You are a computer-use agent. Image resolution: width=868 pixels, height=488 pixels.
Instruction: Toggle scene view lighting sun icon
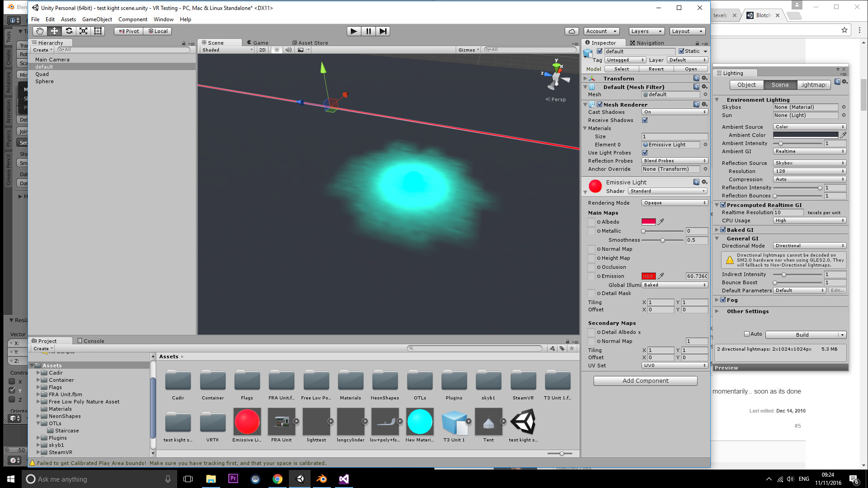pyautogui.click(x=277, y=50)
